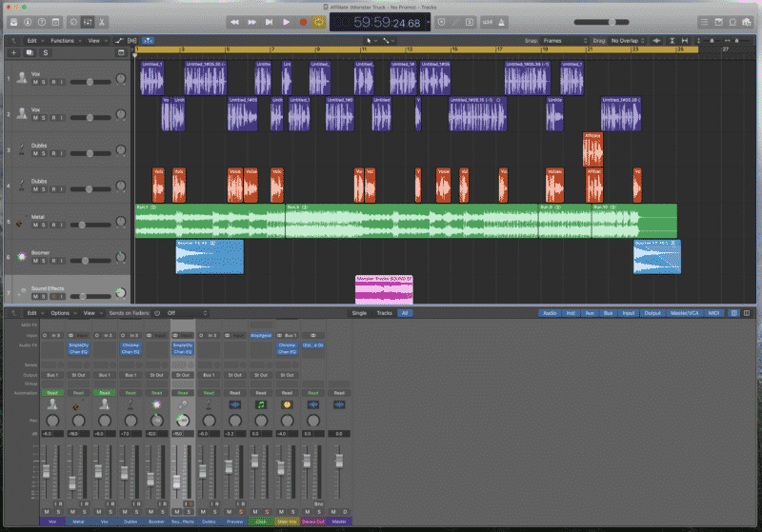The height and width of the screenshot is (532, 762).
Task: Open Chan EQ plugin on Metal channel strip
Action: [x=78, y=352]
